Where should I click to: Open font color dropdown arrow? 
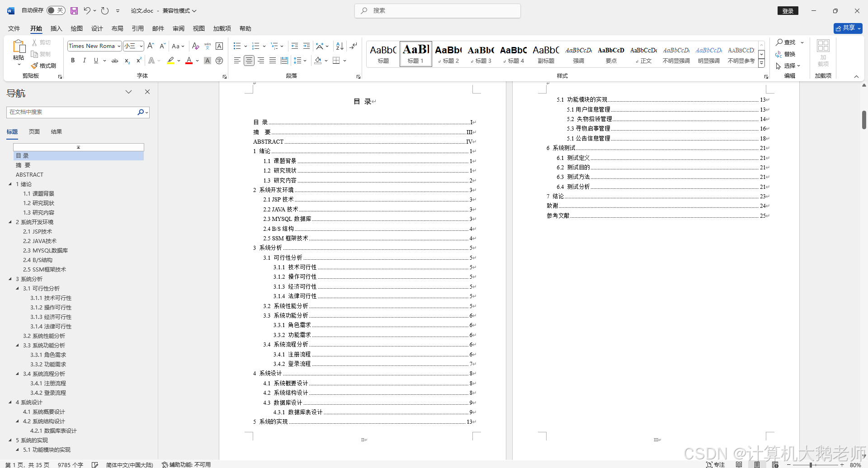pyautogui.click(x=198, y=61)
